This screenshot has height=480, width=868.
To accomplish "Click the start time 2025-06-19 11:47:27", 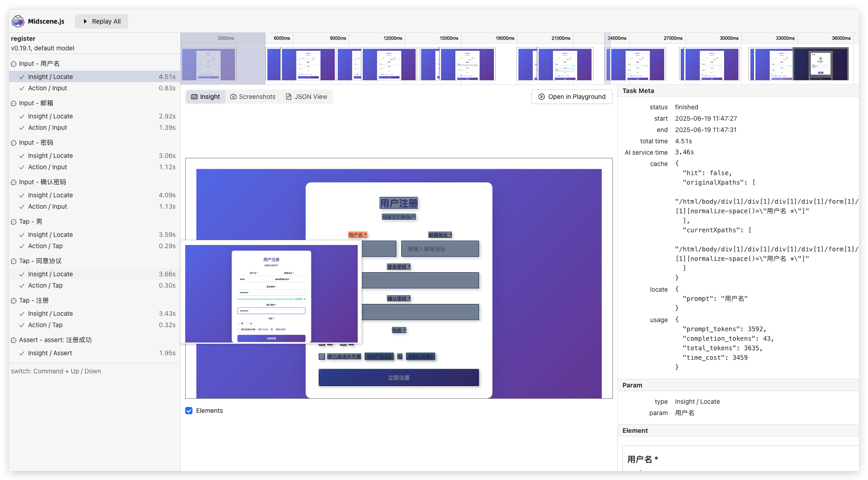I will pos(705,118).
